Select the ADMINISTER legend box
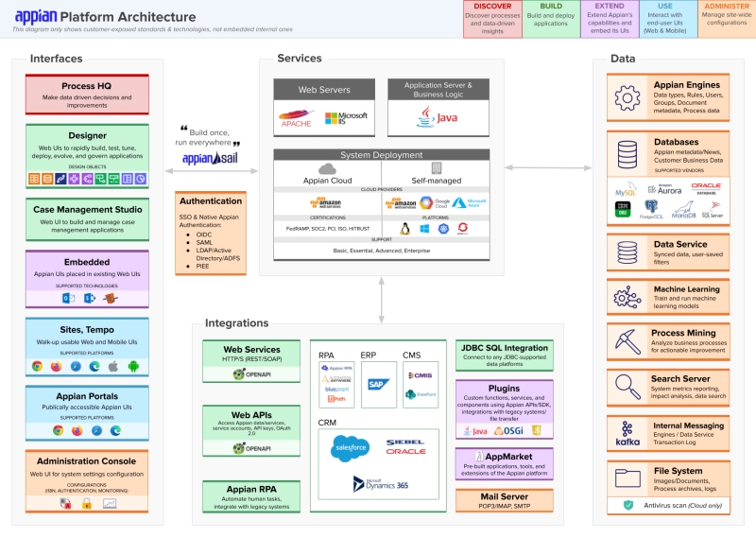The width and height of the screenshot is (756, 538). (x=727, y=19)
